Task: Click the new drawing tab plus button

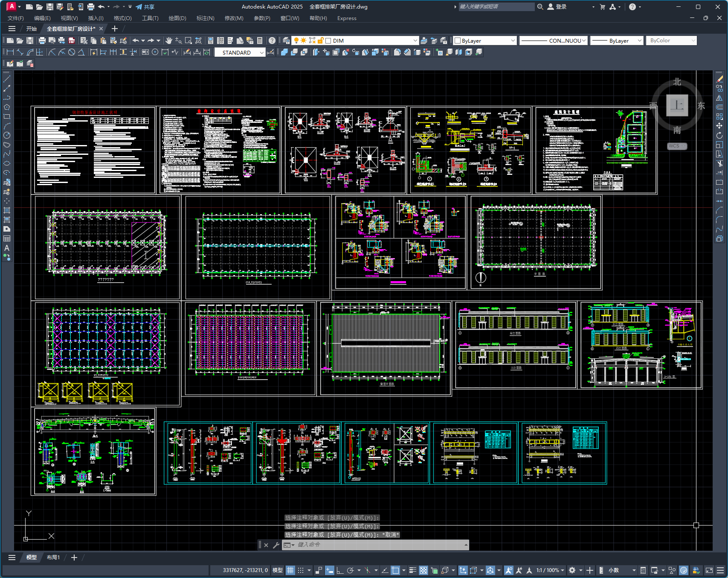Action: coord(114,29)
